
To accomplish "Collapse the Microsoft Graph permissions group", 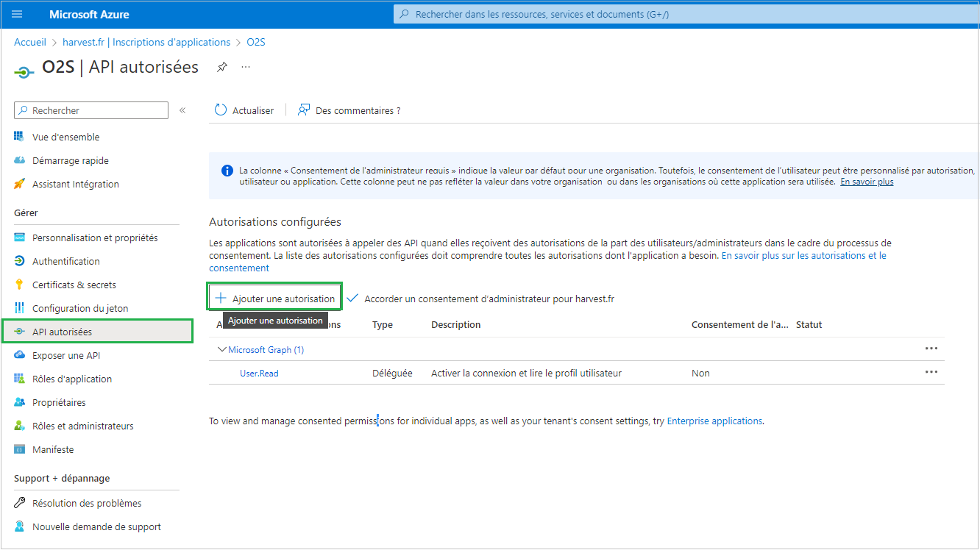I will click(x=222, y=350).
